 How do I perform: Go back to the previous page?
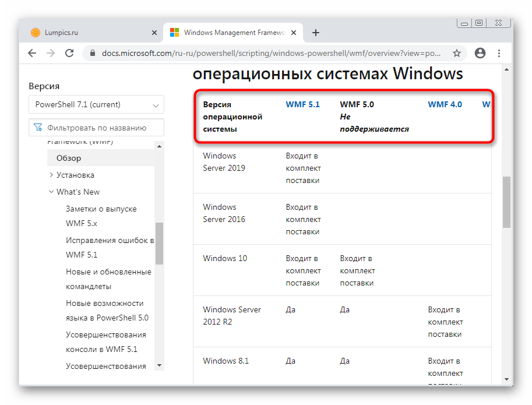pyautogui.click(x=32, y=53)
